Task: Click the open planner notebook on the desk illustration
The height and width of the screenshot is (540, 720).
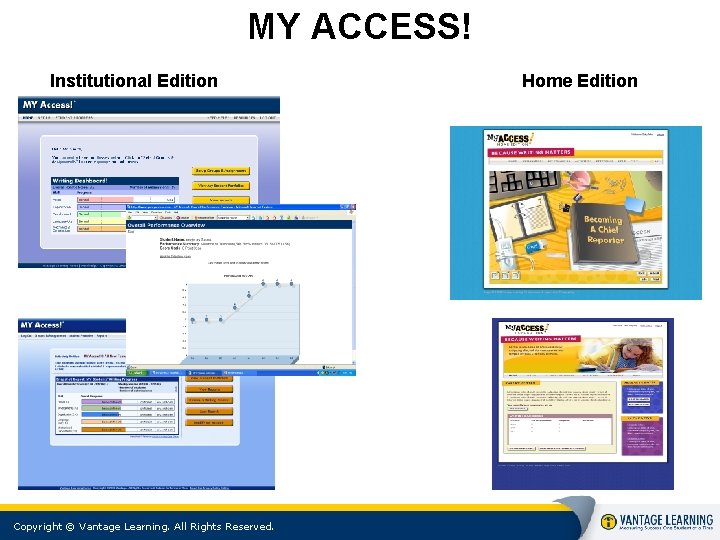Action: [523, 219]
